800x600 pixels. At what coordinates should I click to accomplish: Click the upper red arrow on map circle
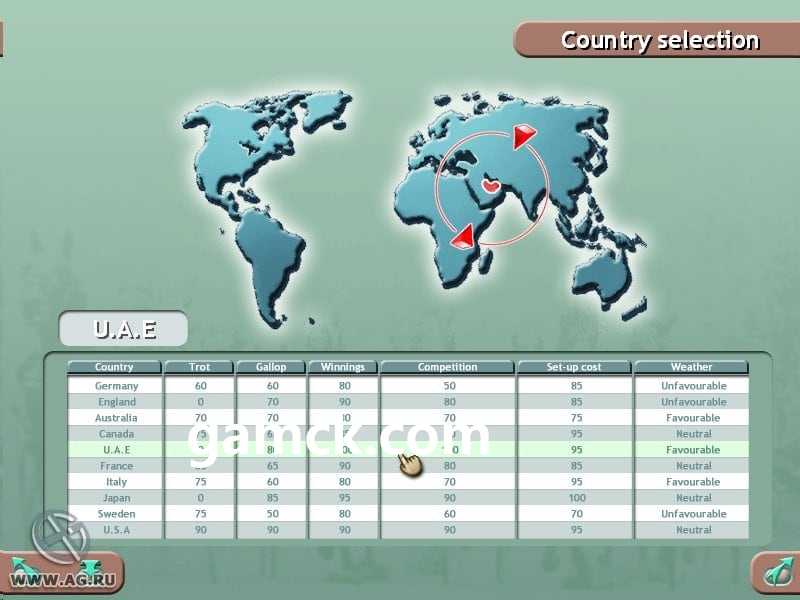point(524,137)
